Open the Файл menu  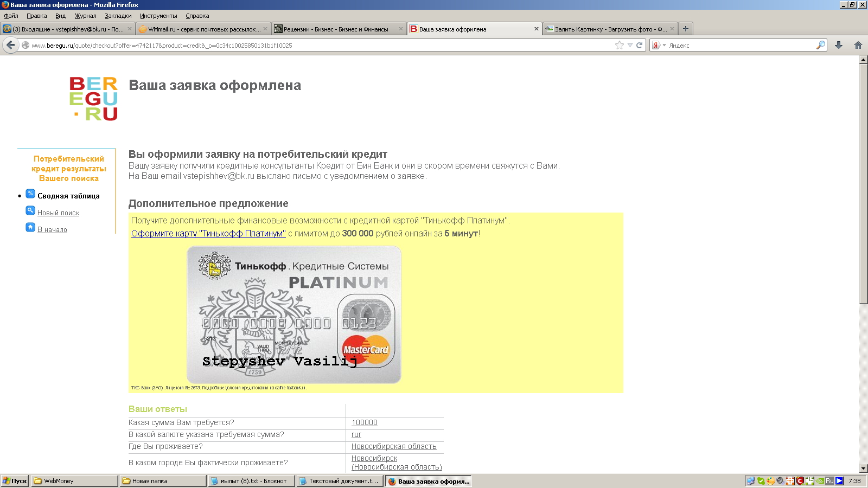tap(11, 16)
